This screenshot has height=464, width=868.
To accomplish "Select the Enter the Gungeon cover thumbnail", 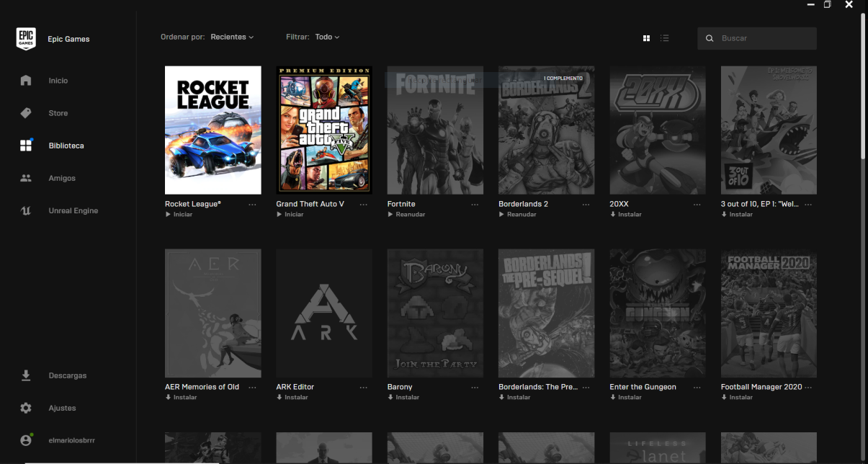I will pos(658,313).
